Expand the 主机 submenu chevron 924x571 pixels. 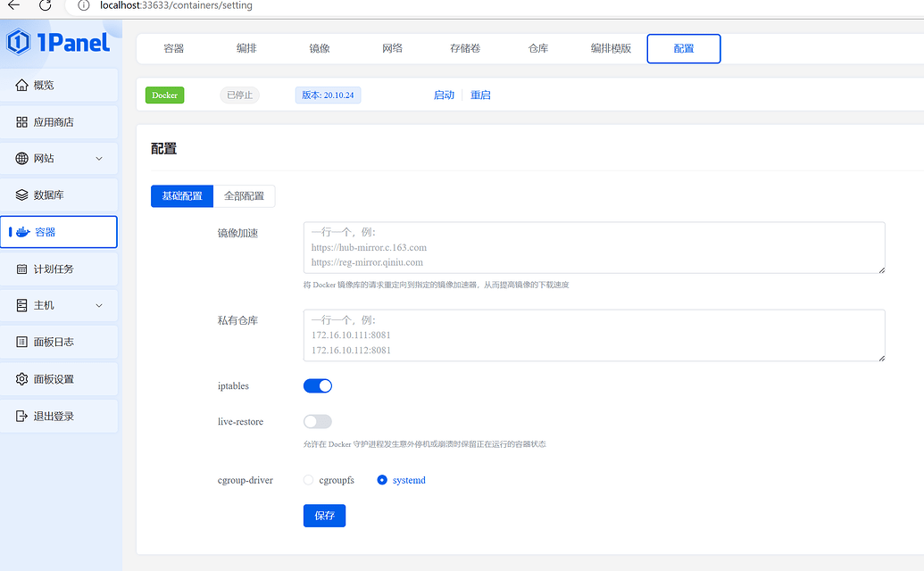pos(99,305)
